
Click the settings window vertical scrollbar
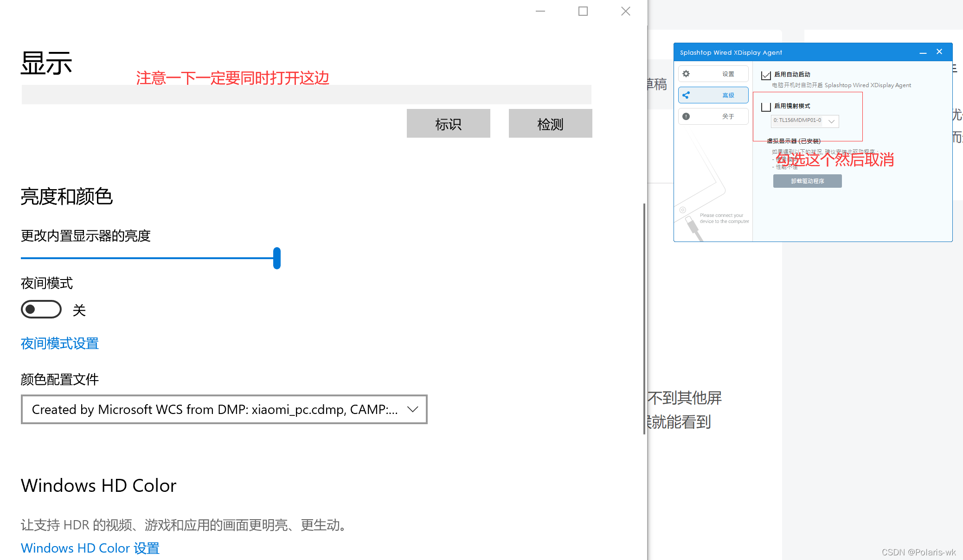click(644, 318)
